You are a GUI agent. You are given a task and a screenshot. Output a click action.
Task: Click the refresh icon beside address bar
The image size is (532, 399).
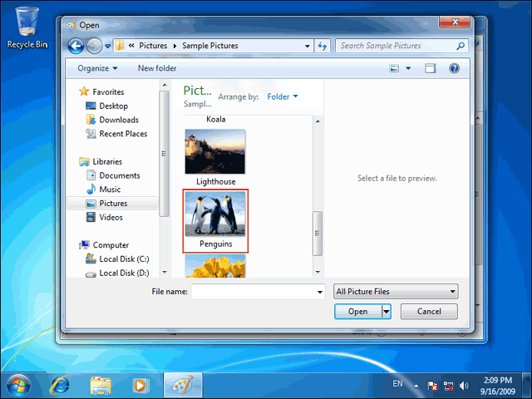(323, 46)
